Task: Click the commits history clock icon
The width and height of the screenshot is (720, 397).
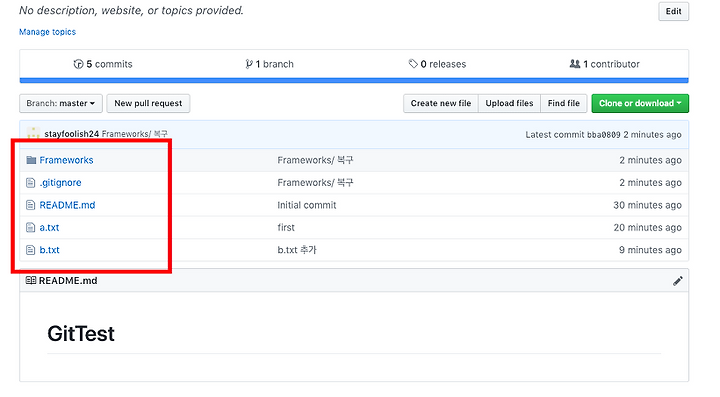Action: 78,64
